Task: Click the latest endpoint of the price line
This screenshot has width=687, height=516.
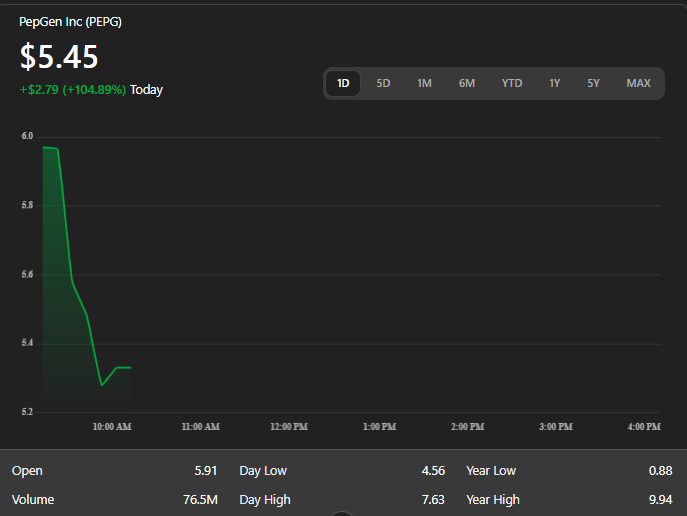Action: point(131,368)
